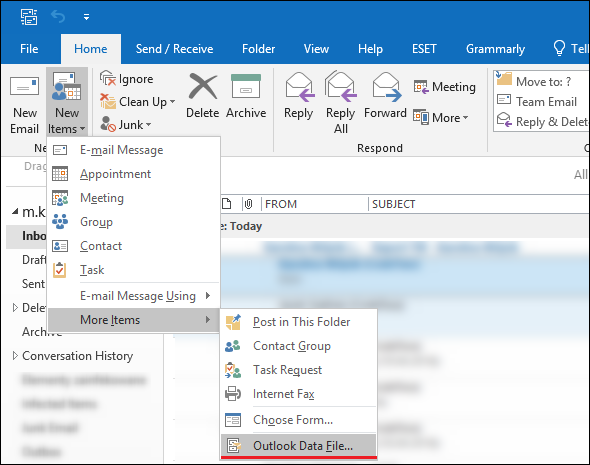Viewport: 590px width, 465px height.
Task: Open the ESET ribbon tab
Action: tap(424, 49)
